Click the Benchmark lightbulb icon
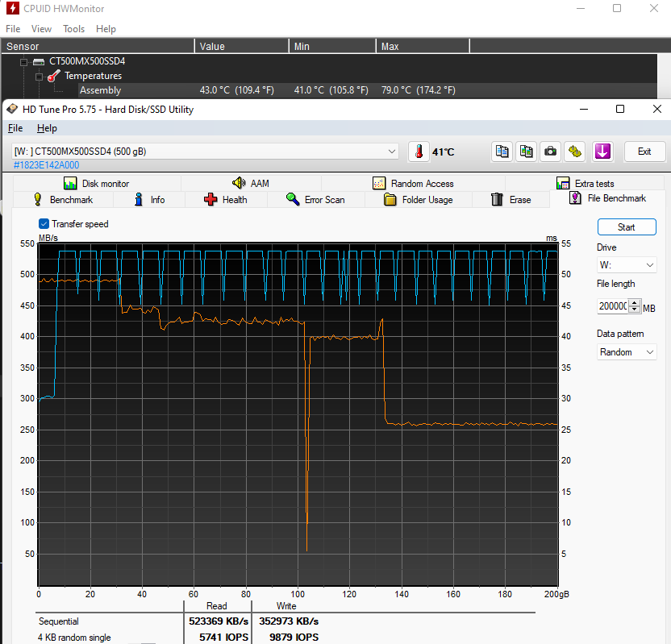The height and width of the screenshot is (644, 671). (38, 199)
